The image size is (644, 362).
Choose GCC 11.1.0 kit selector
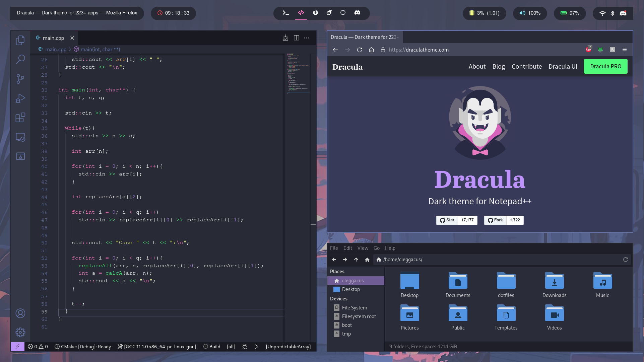[157, 347]
